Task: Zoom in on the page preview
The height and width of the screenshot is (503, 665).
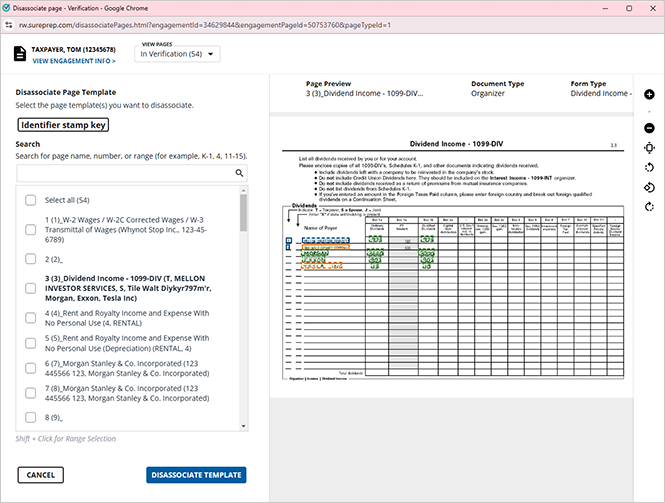Action: (x=650, y=94)
